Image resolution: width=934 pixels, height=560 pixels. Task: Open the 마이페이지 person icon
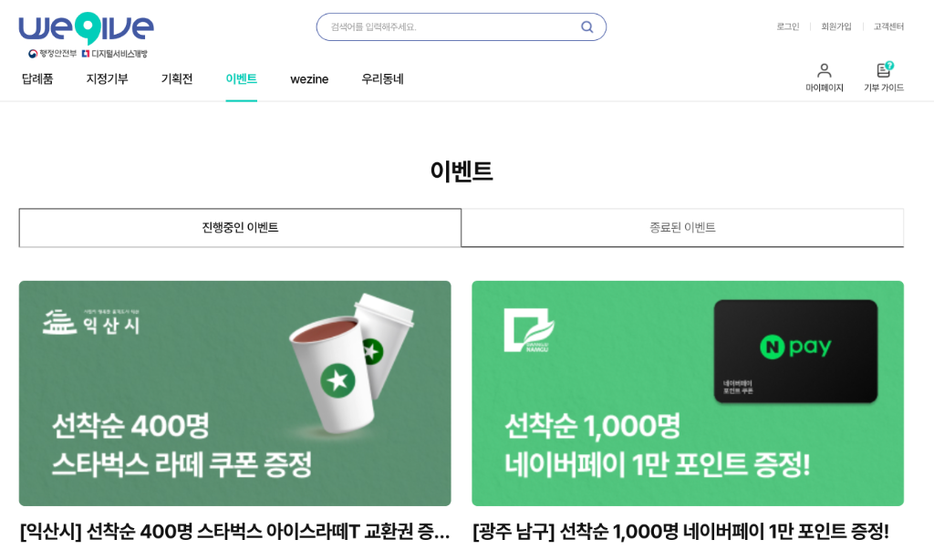pos(825,70)
